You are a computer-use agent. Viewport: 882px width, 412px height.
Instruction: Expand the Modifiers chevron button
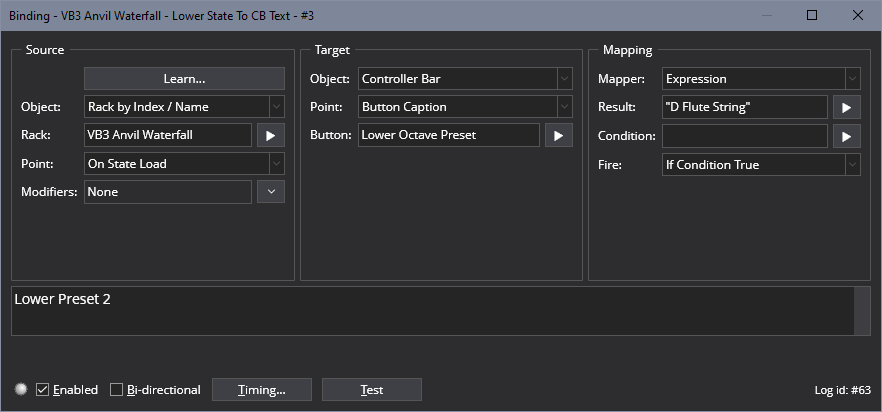click(271, 191)
